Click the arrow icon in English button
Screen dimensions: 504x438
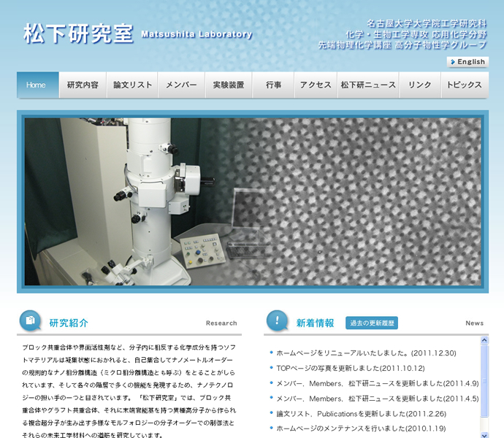coord(453,62)
